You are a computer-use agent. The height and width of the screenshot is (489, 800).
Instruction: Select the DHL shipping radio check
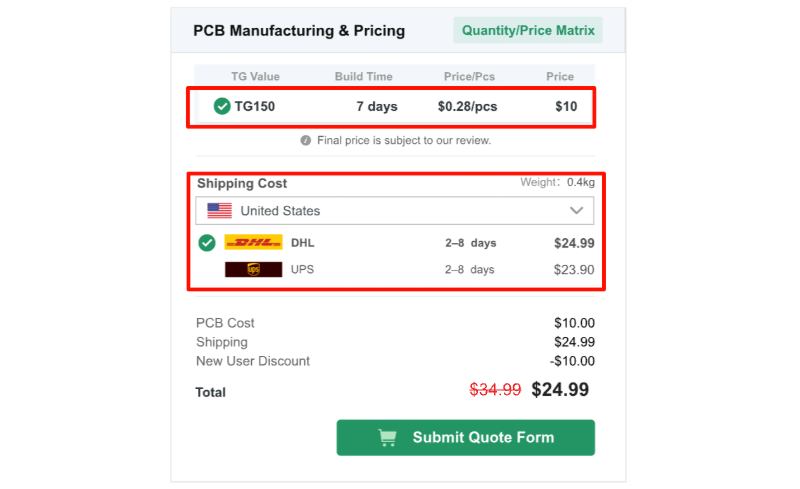coord(207,242)
